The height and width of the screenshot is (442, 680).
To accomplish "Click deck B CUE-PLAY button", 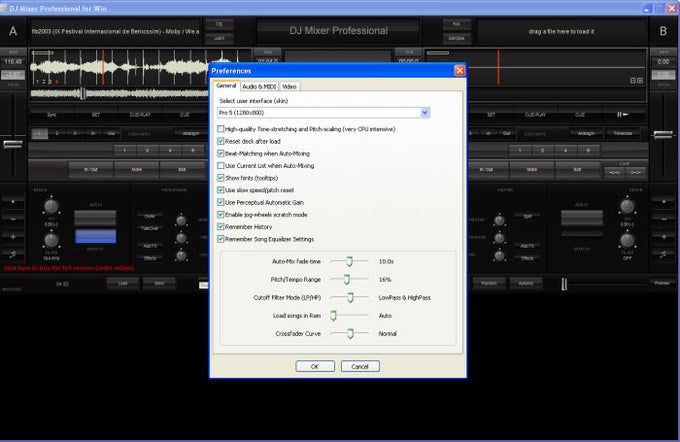I will tap(536, 115).
